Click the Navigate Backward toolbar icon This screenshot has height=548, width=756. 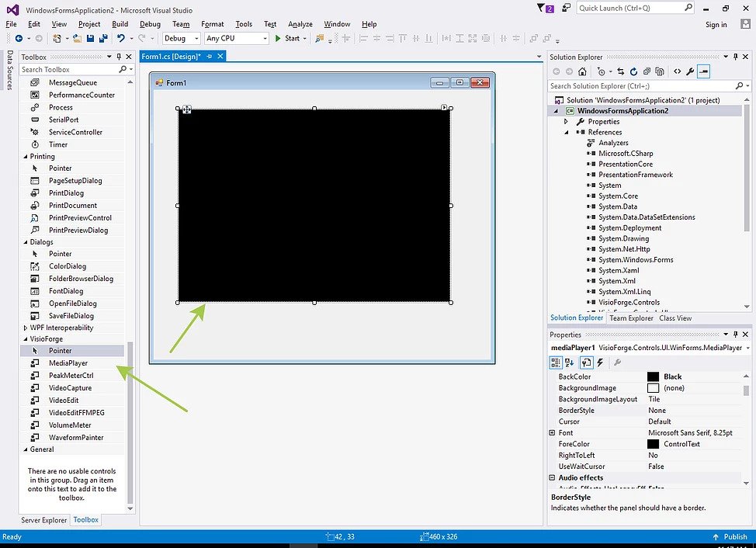[x=19, y=38]
